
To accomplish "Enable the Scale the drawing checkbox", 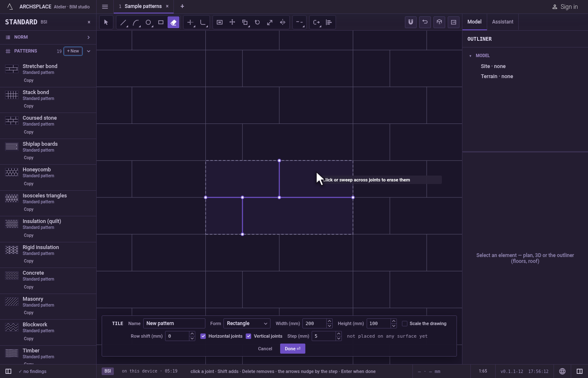I will pos(405,323).
